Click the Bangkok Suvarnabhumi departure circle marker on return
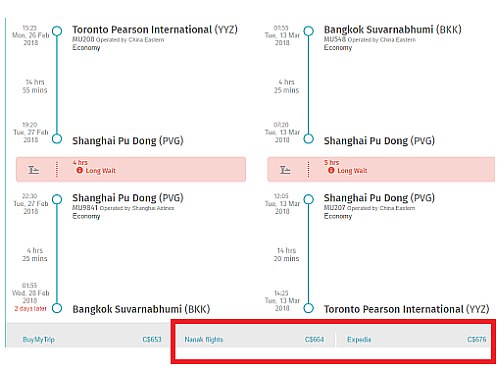The height and width of the screenshot is (373, 500). point(309,31)
